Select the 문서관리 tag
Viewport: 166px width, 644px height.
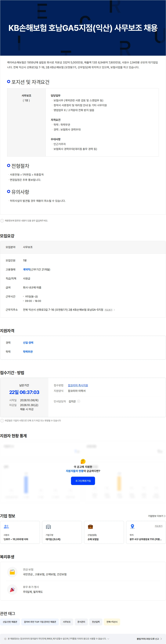(x=81, y=622)
